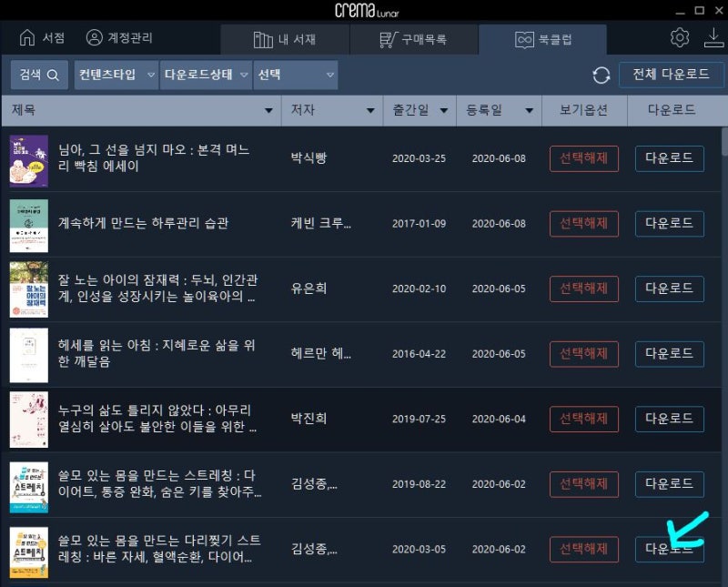Switch to the 구매목록 tab
Viewport: 728px width, 587px height.
tap(414, 37)
